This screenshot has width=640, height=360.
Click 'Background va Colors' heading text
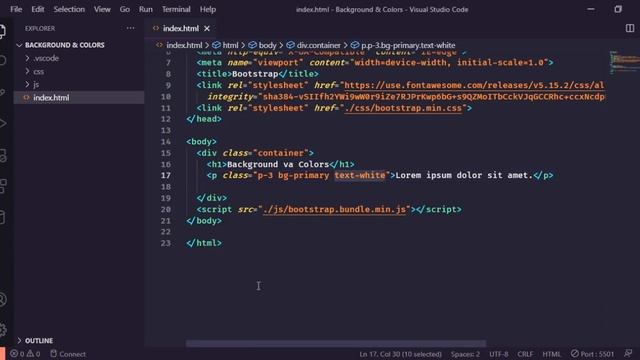click(x=278, y=164)
